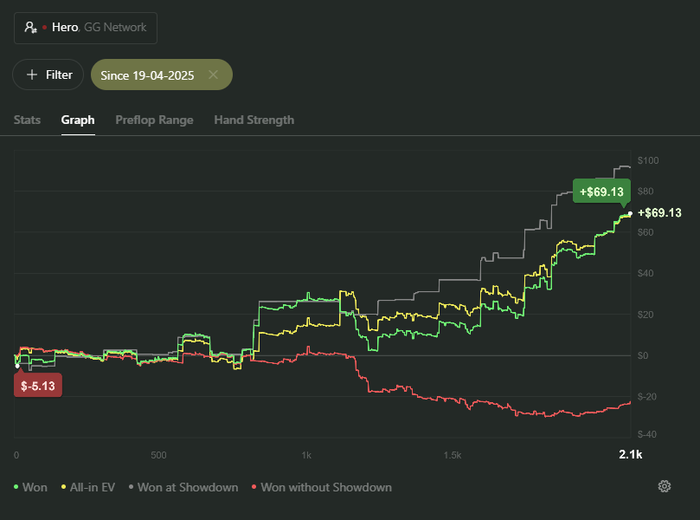This screenshot has height=520, width=700.
Task: Click the Filter button label
Action: (x=59, y=75)
